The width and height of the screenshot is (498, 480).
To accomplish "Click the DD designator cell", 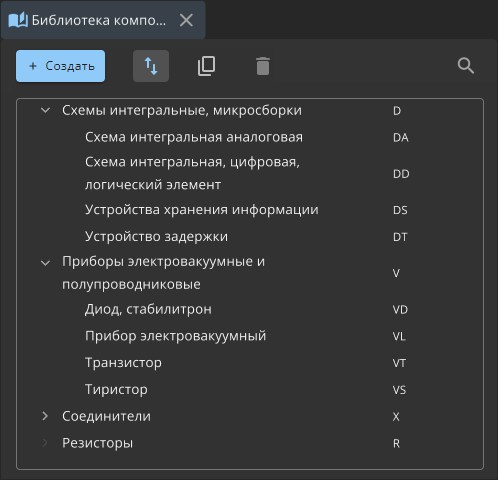I will 401,174.
